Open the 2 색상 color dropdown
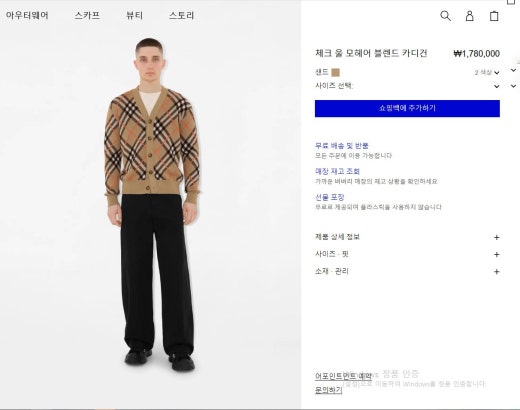 point(487,72)
